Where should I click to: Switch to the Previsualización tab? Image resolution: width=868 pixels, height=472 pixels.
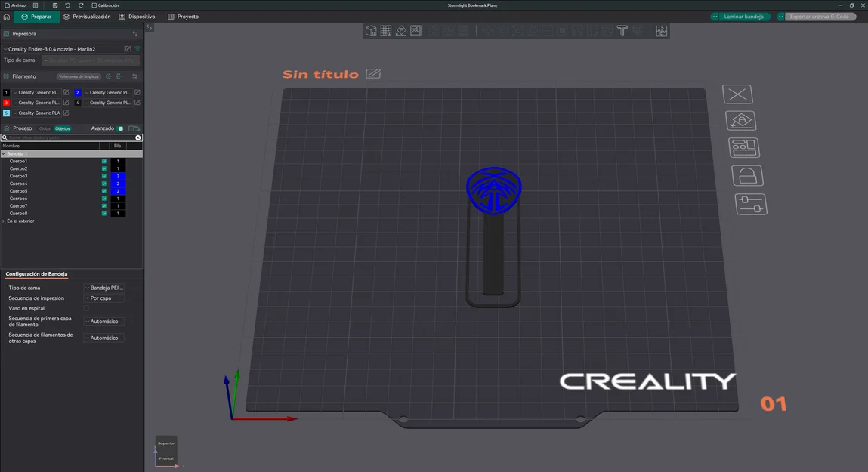[87, 17]
